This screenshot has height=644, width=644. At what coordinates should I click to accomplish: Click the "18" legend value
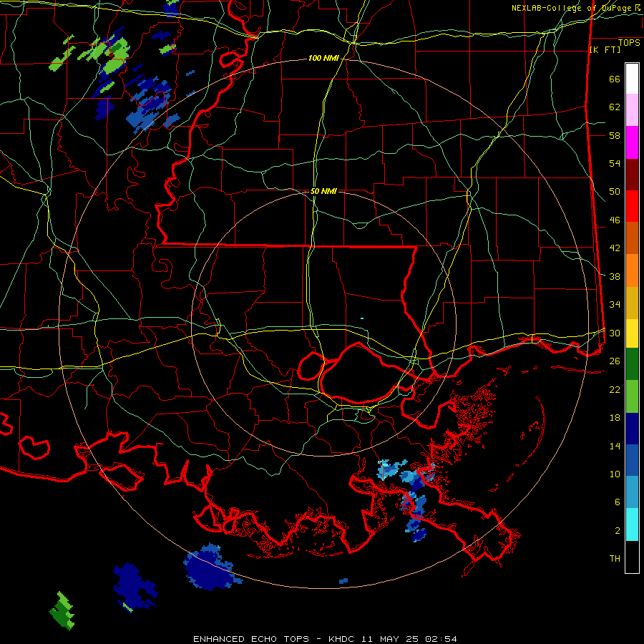point(615,418)
